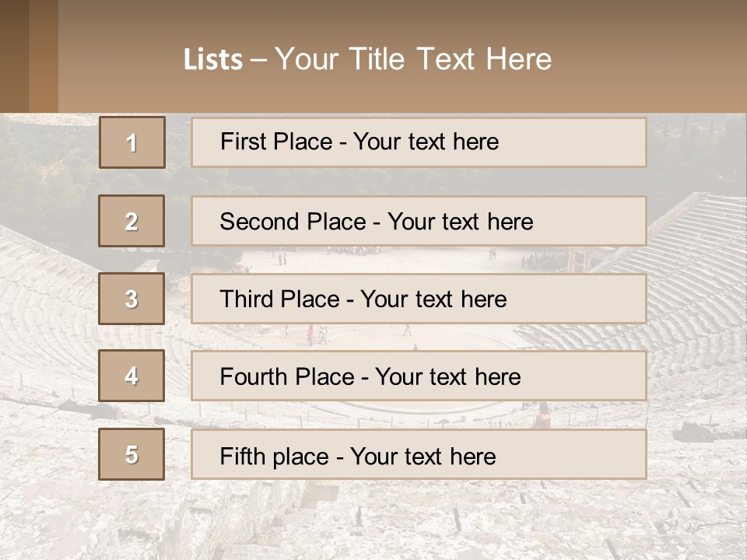747x560 pixels.
Task: Select the number 4 box
Action: tap(132, 376)
